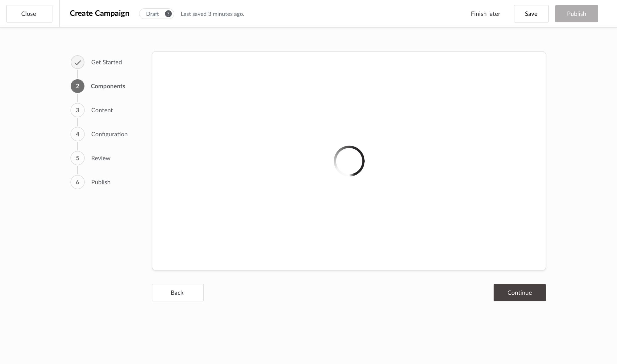The height and width of the screenshot is (364, 617).
Task: Click the step 6 circle icon
Action: tap(77, 182)
